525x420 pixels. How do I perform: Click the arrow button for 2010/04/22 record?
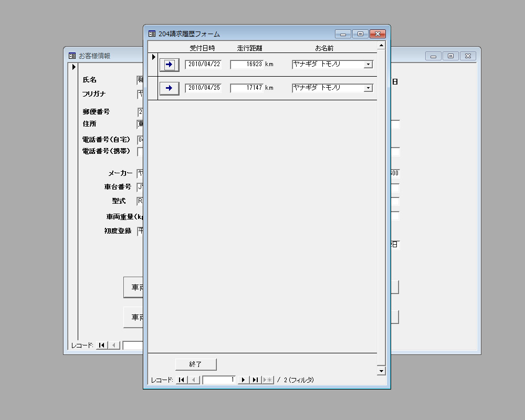pyautogui.click(x=169, y=65)
